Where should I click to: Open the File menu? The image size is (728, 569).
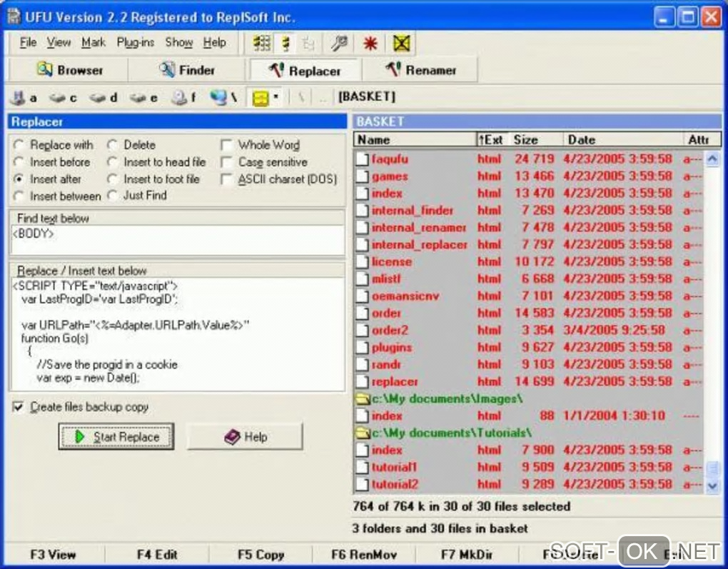pos(28,42)
